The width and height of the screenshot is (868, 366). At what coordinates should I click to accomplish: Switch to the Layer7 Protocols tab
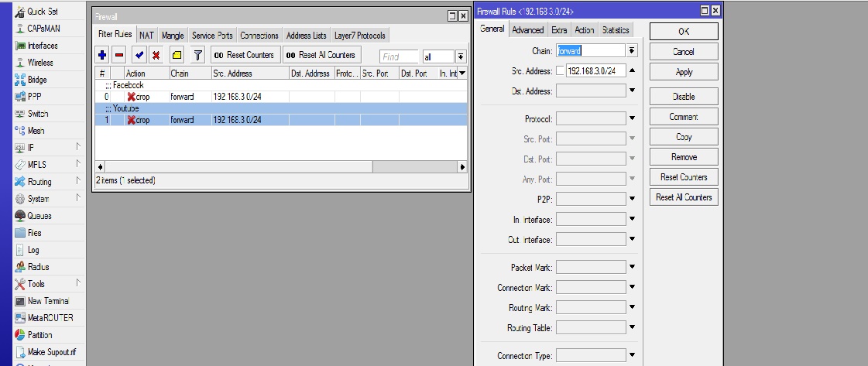tap(360, 36)
